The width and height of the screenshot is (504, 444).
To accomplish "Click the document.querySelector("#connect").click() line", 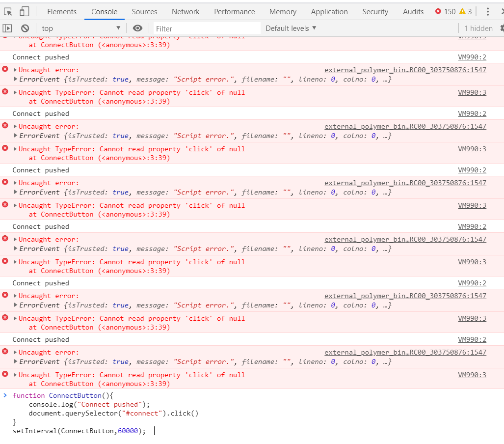I will tap(113, 413).
